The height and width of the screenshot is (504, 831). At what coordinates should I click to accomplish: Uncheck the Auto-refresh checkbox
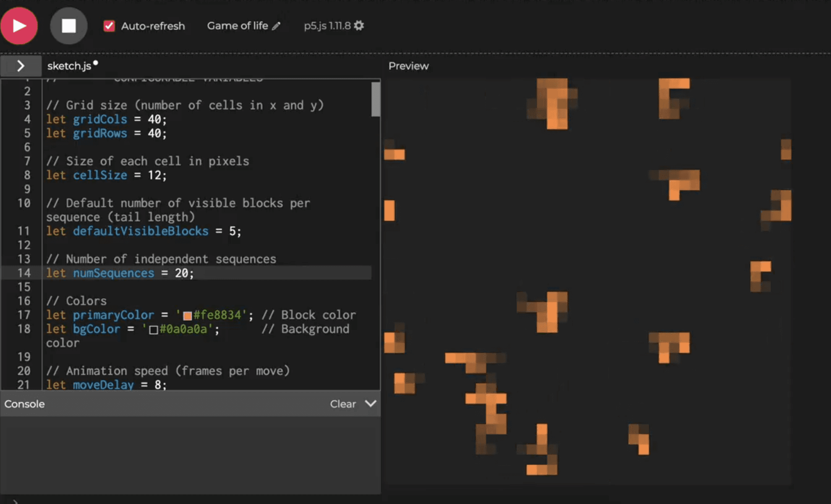pyautogui.click(x=109, y=26)
